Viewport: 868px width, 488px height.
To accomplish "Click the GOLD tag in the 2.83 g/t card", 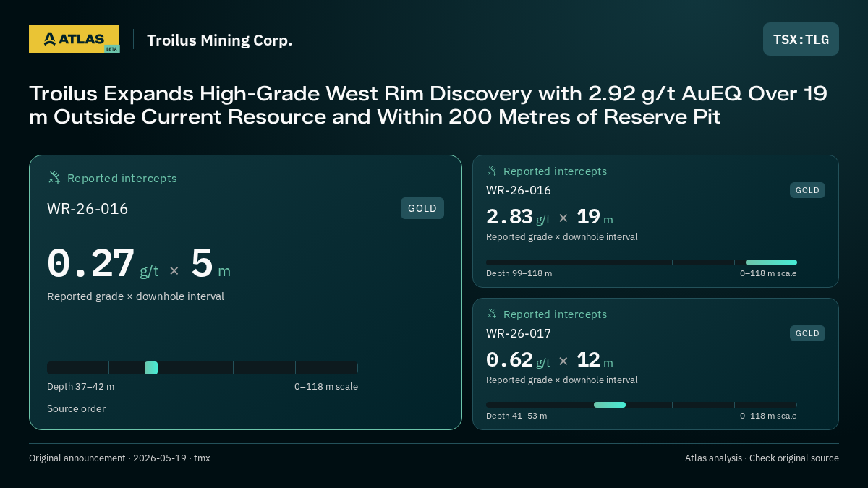I will (x=807, y=190).
